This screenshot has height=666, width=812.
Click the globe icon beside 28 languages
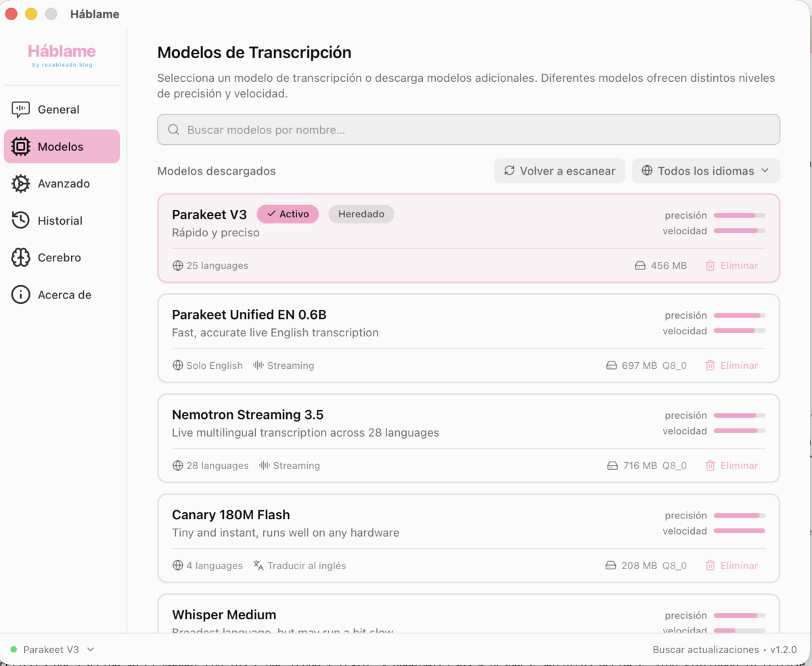(x=178, y=466)
